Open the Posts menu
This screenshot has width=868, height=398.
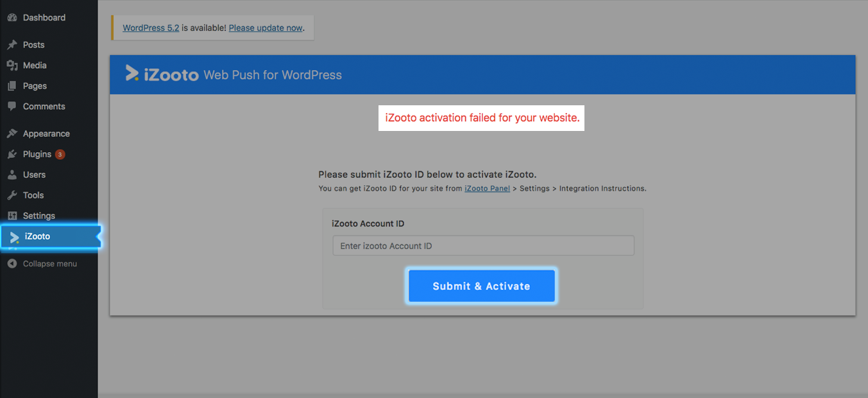click(49, 45)
